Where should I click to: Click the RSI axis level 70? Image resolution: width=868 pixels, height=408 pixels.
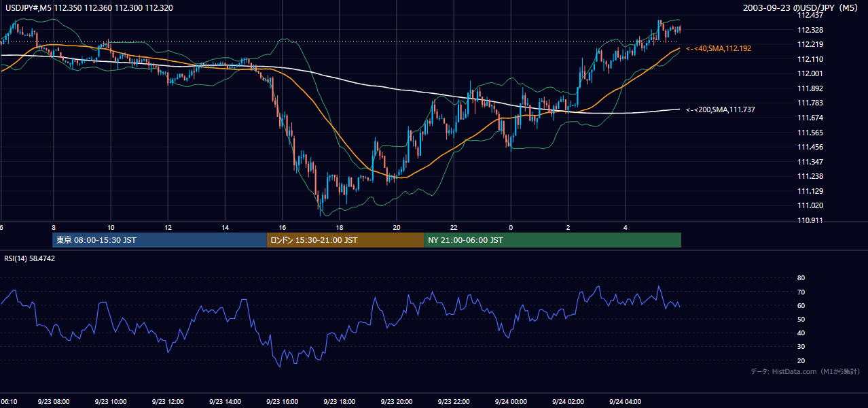(x=801, y=292)
